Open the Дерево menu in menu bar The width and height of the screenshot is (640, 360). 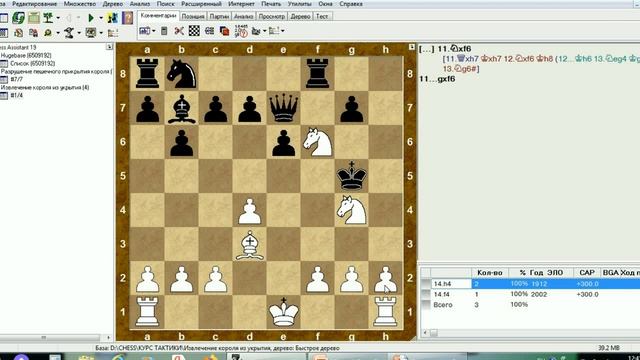[x=113, y=4]
